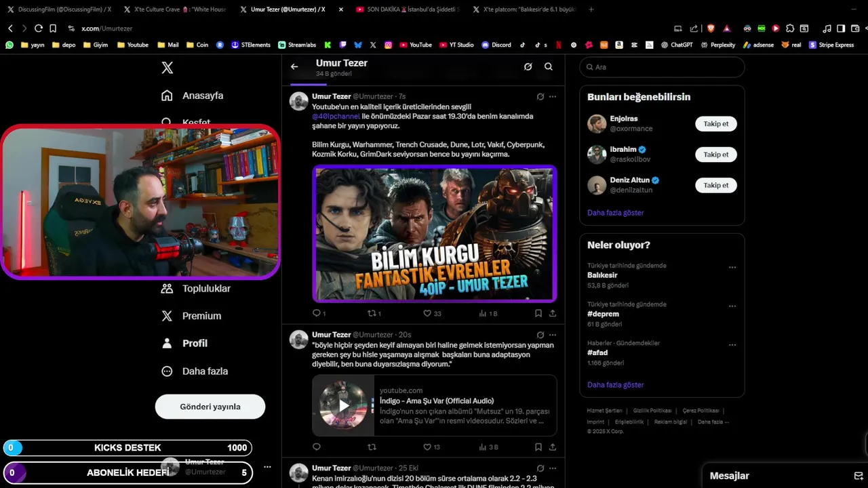This screenshot has width=868, height=488.
Task: Repost the İndigo post
Action: click(x=372, y=447)
